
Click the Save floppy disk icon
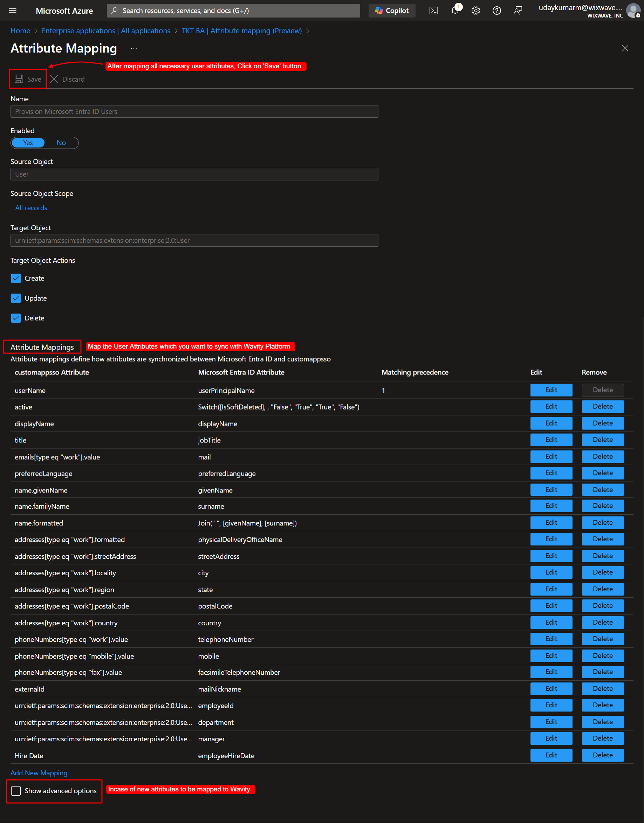pos(19,79)
